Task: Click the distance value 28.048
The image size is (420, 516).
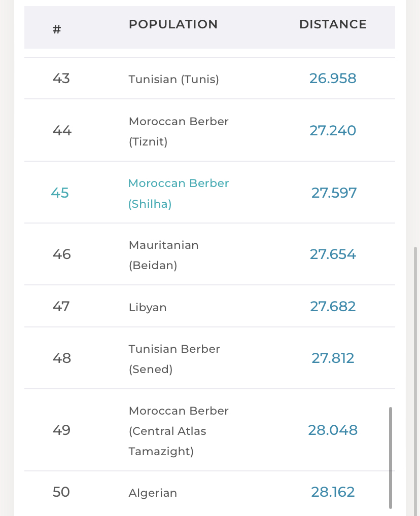Action: point(333,430)
